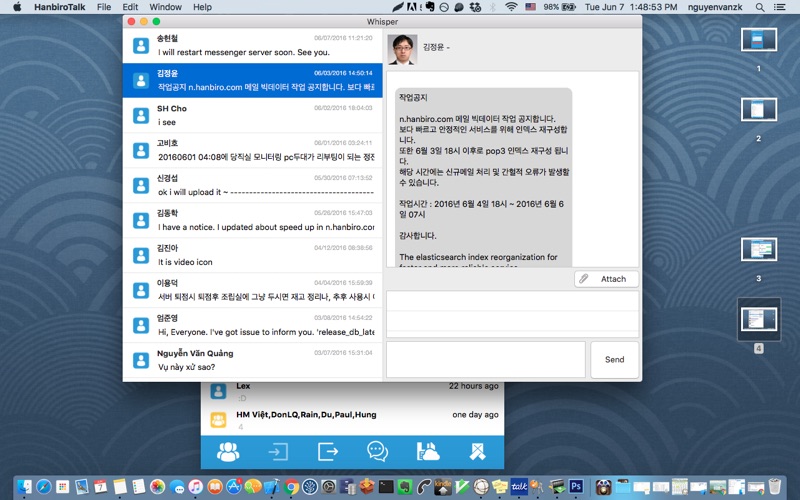Open Kindle from the dock
The image size is (800, 500).
click(443, 487)
